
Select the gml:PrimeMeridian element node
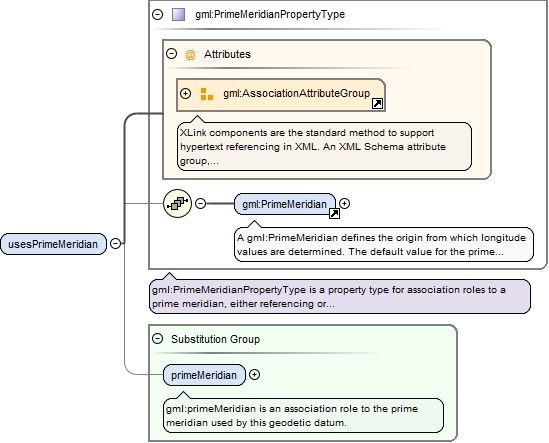click(x=285, y=204)
